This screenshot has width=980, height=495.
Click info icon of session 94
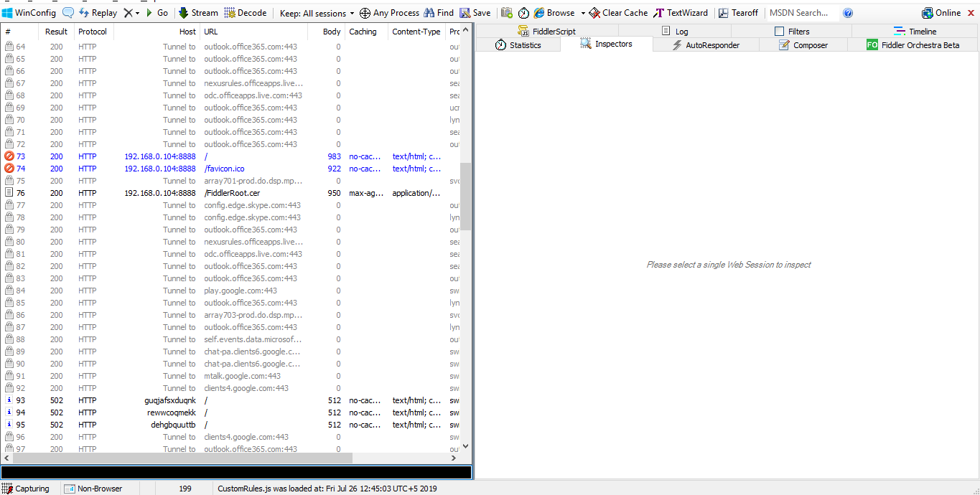(x=9, y=412)
